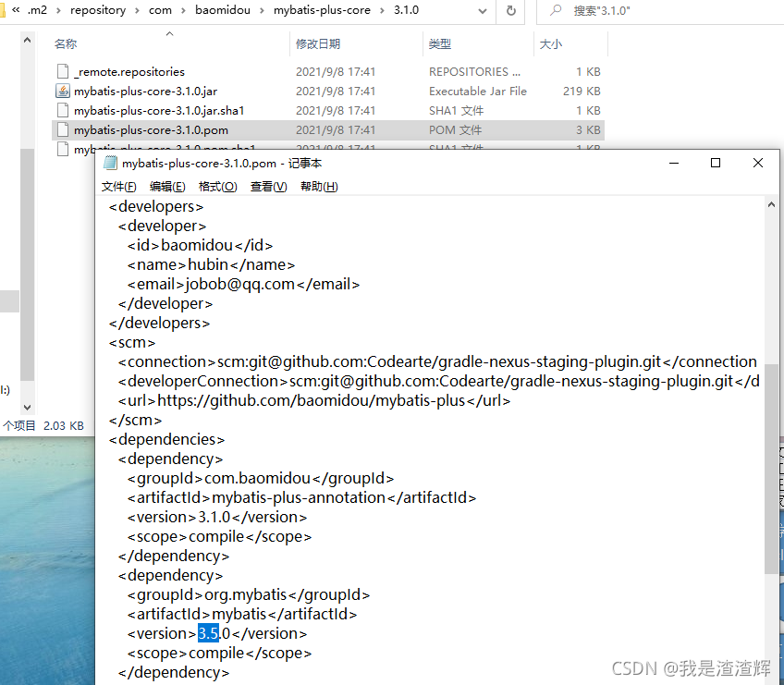
Task: Click the _remote.repositories file icon
Action: point(63,71)
